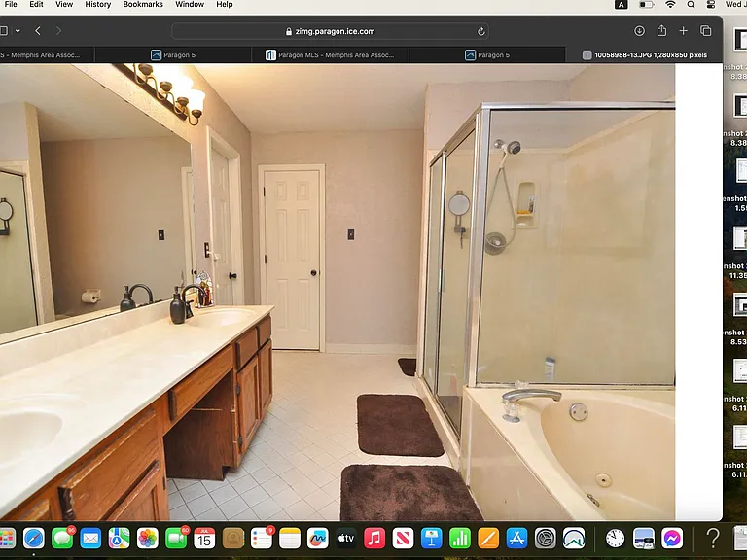747x560 pixels.
Task: Open the File menu
Action: coord(11,4)
